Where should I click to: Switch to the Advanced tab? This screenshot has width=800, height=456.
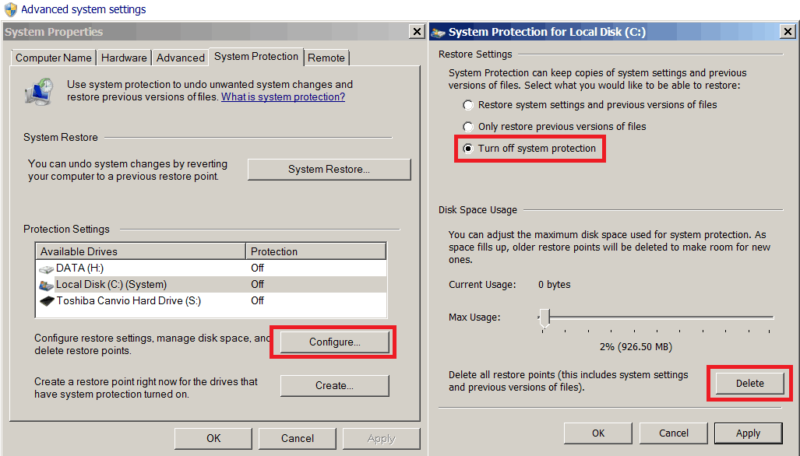pos(181,58)
